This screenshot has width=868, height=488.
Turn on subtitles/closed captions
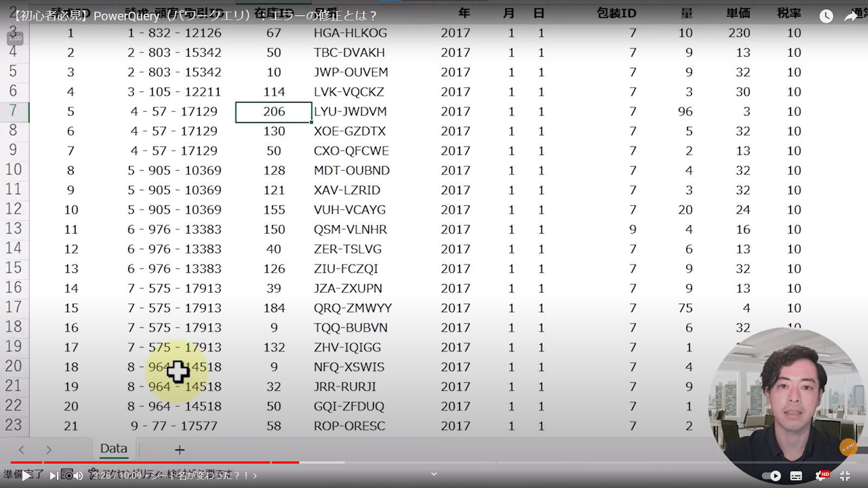click(x=796, y=476)
